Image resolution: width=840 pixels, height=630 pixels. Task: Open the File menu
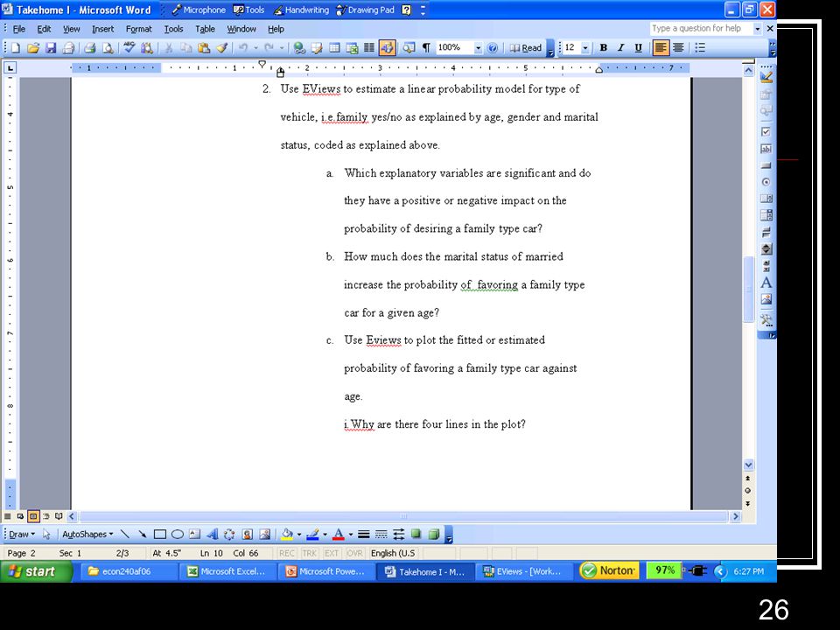[x=18, y=29]
